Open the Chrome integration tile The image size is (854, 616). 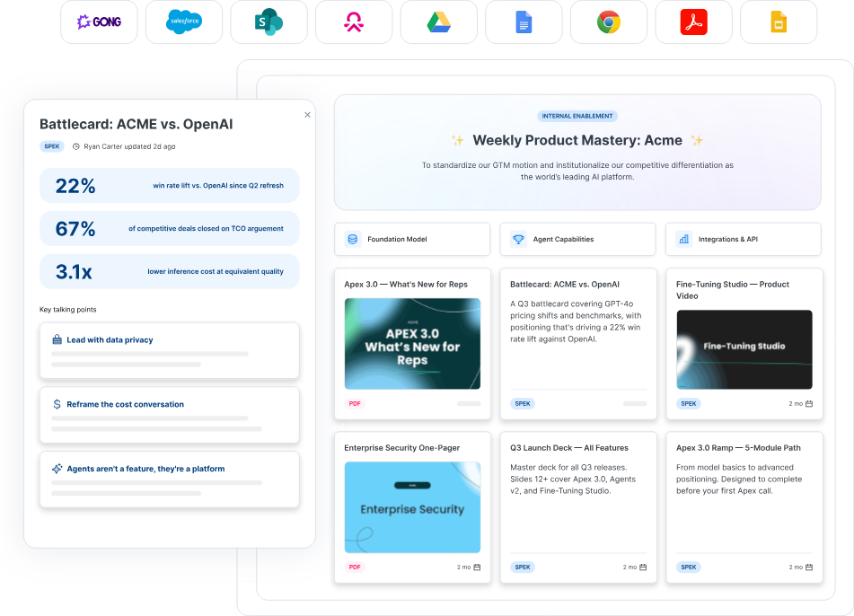(x=609, y=22)
